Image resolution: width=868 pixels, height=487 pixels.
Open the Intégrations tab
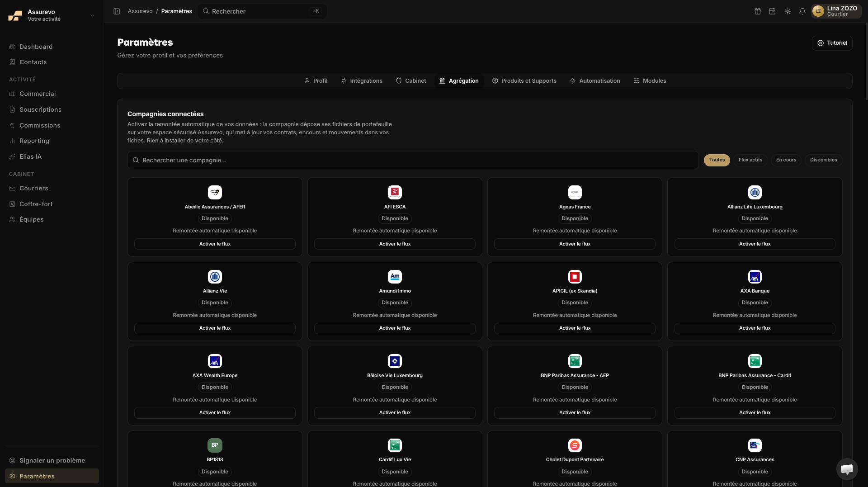[362, 81]
